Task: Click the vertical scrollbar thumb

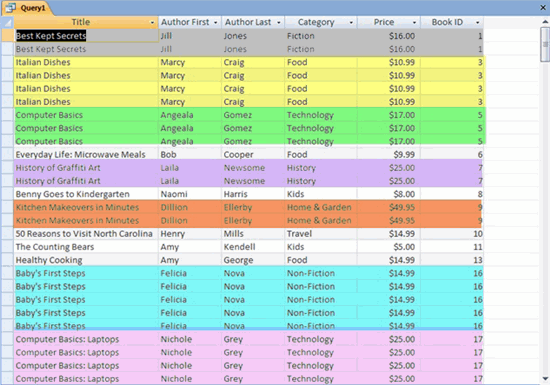Action: 545,44
